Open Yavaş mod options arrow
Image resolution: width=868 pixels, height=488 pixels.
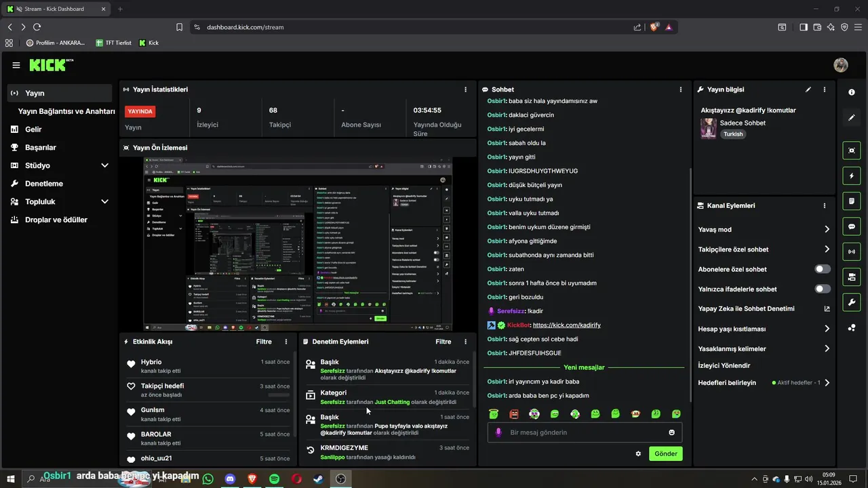(827, 229)
